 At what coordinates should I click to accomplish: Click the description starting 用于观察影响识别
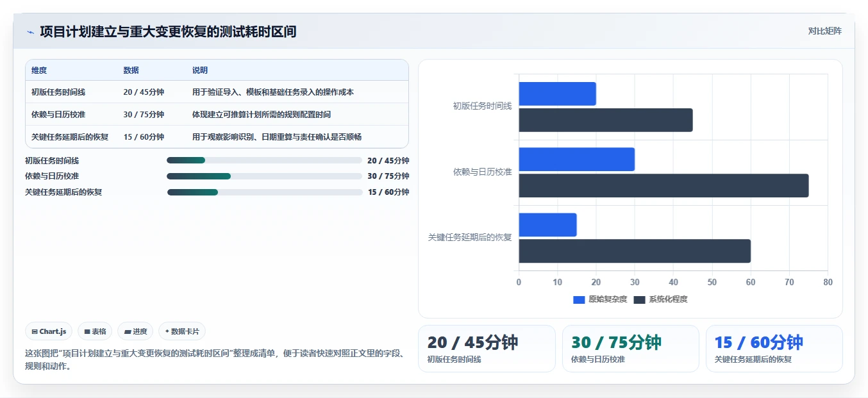coord(277,137)
